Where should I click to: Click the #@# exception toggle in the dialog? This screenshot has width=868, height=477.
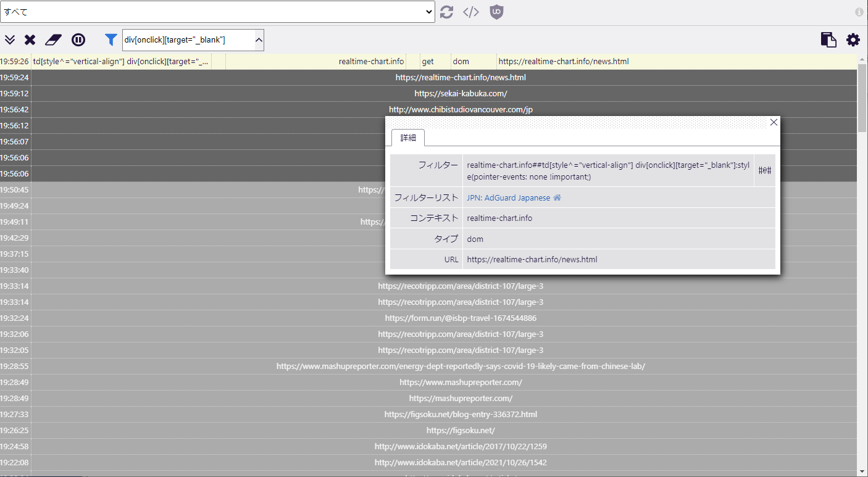(x=764, y=170)
